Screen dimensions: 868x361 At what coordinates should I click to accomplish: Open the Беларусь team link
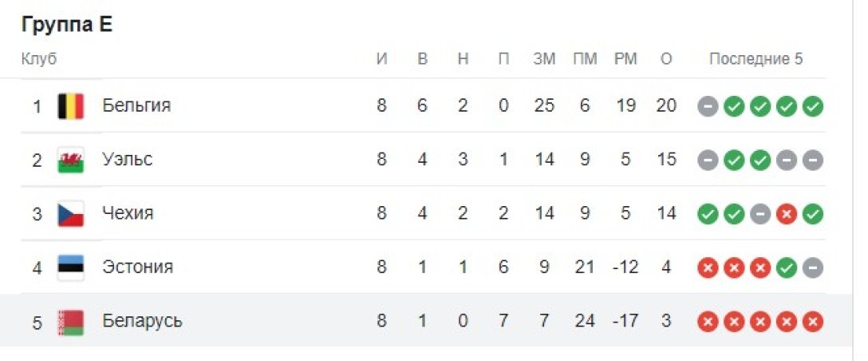[x=142, y=321]
